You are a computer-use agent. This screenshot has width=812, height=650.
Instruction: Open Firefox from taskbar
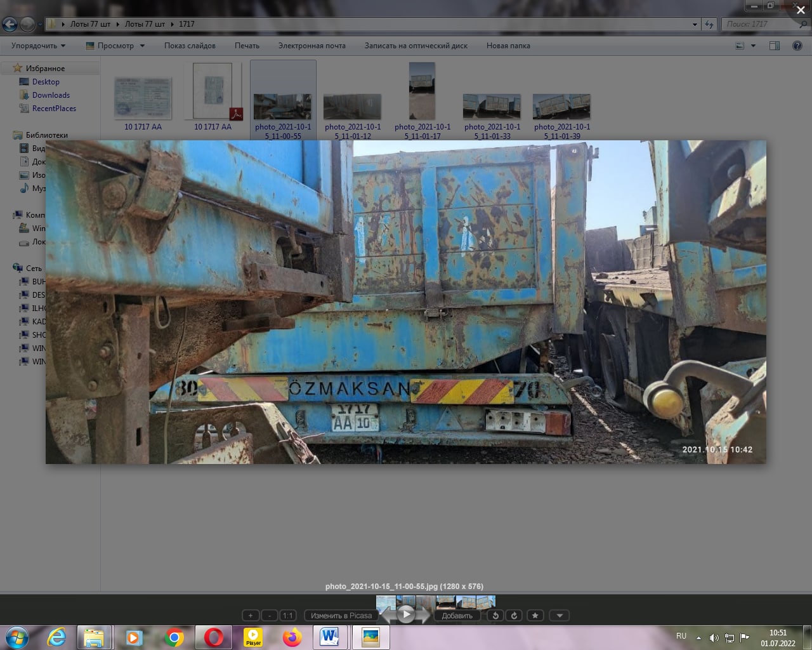pos(292,637)
